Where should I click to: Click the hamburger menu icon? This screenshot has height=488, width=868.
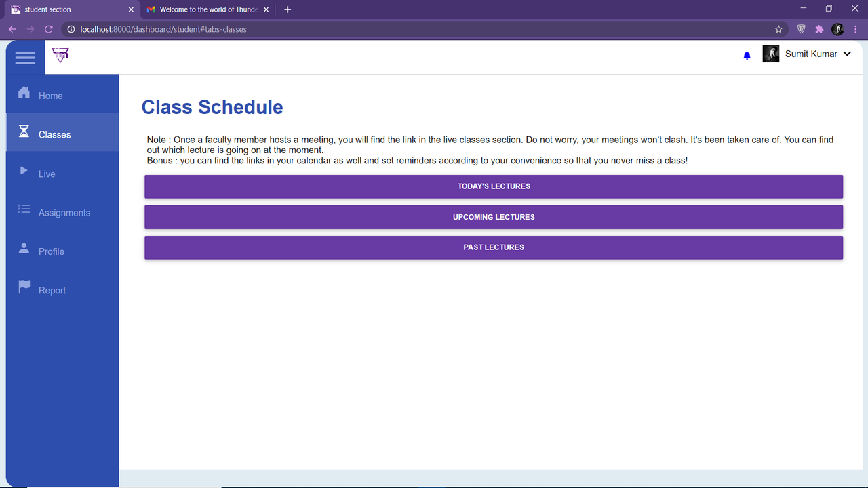coord(24,57)
